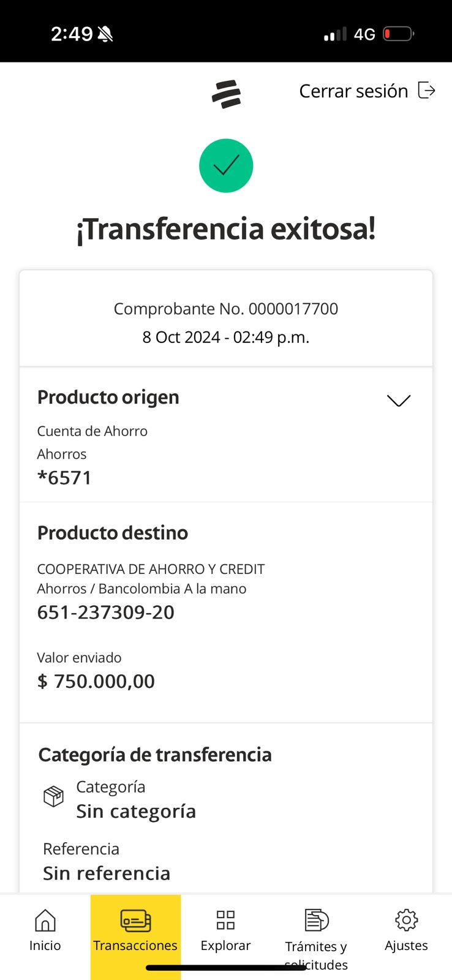The image size is (452, 980).
Task: Switch to the Inicio tab
Action: pyautogui.click(x=45, y=945)
